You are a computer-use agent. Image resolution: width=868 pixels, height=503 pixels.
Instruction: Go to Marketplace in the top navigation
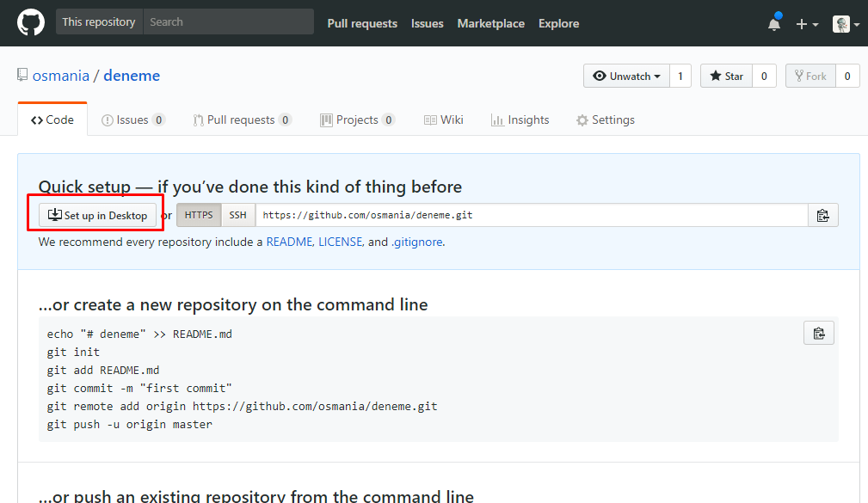click(x=490, y=23)
